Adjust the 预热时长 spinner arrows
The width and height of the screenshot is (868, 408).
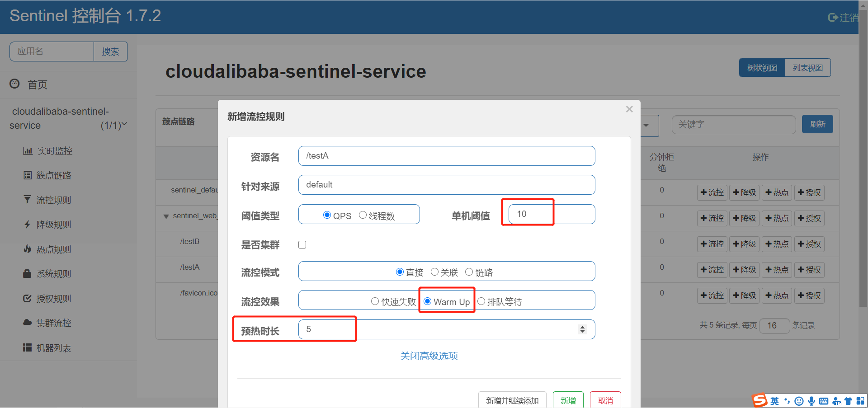(582, 329)
